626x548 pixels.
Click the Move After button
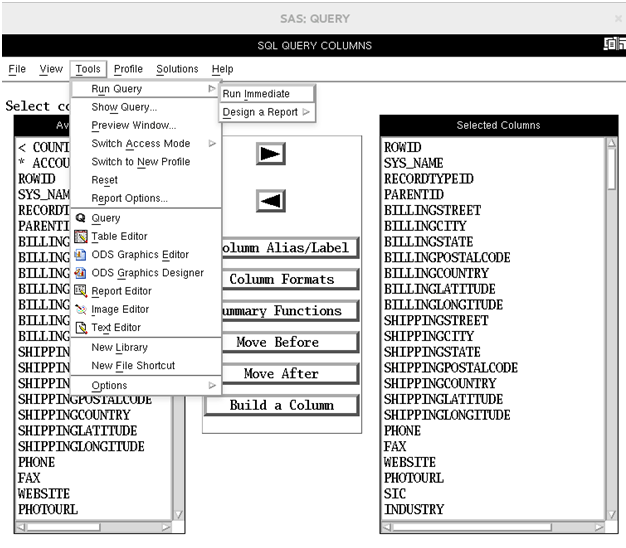[290, 374]
